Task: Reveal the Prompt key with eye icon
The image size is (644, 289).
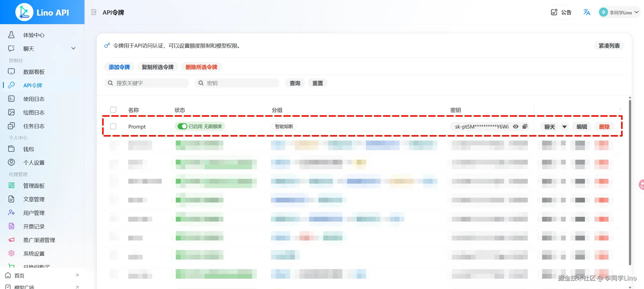Action: click(x=516, y=127)
